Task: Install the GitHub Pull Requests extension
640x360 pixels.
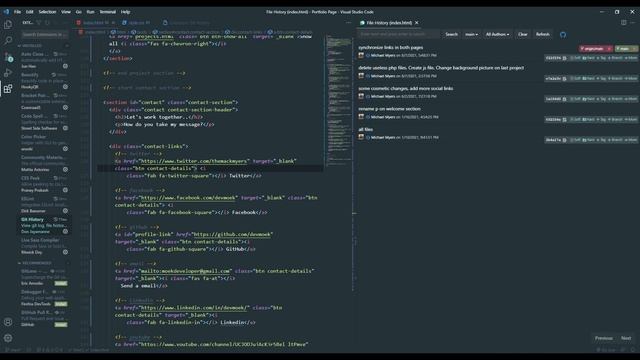Action: (x=61, y=324)
